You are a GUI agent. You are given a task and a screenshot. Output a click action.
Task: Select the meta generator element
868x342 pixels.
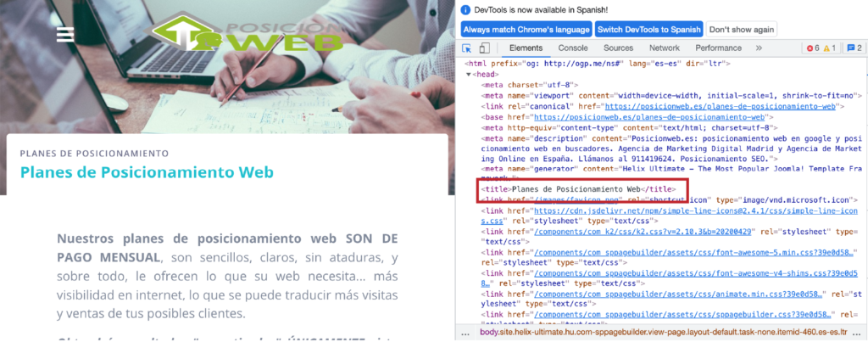(671, 172)
